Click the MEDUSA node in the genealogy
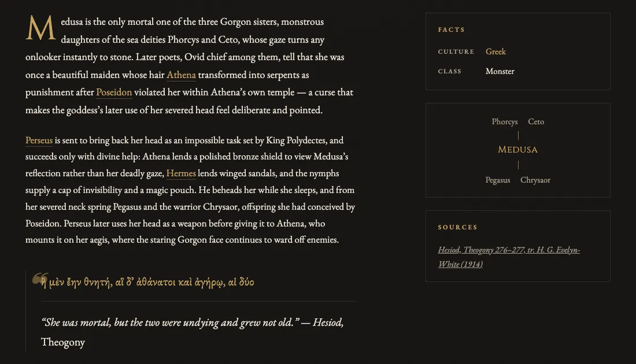 (x=518, y=150)
